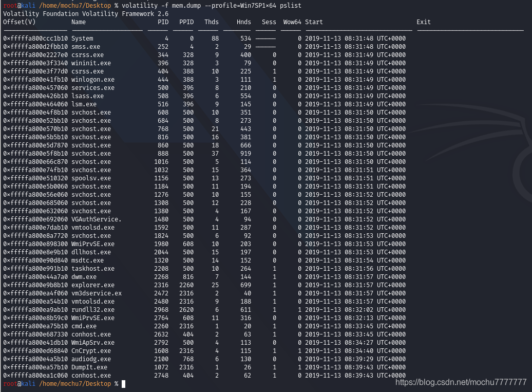Click the WmiPrvSE.exe entry with PID 2764
Viewport: 532px width, 392px height.
pyautogui.click(x=93, y=318)
